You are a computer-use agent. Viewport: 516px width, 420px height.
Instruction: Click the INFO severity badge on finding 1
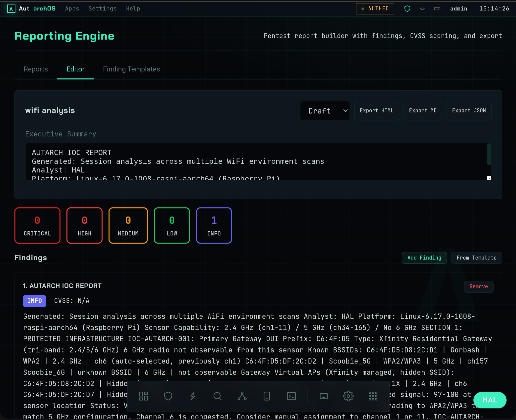tap(35, 301)
